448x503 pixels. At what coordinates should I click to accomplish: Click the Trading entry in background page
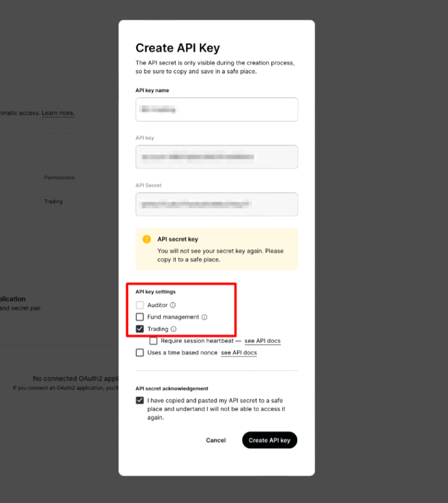coord(54,202)
